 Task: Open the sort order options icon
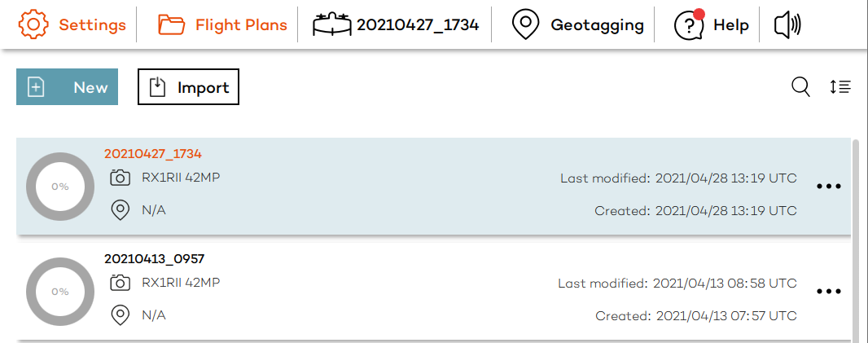coord(840,87)
